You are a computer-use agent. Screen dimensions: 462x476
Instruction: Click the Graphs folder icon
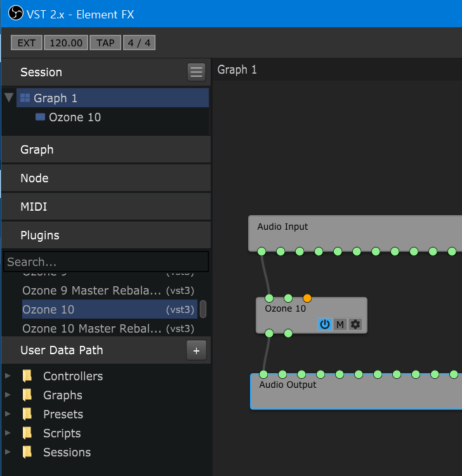27,395
